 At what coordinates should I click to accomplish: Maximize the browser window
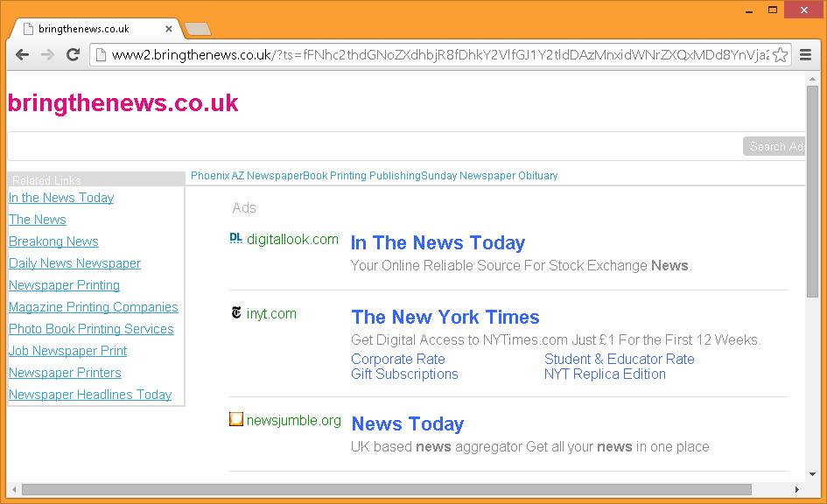point(773,10)
